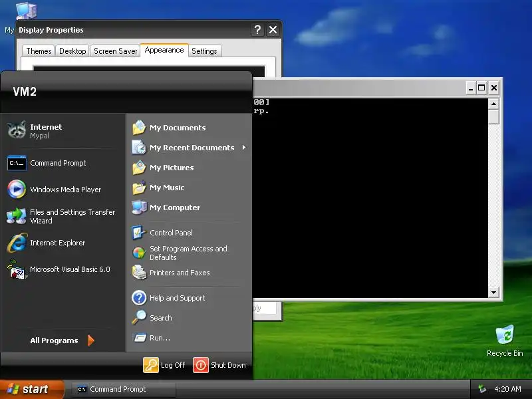This screenshot has height=399, width=532.
Task: Open My Music folder icon
Action: [x=139, y=188]
